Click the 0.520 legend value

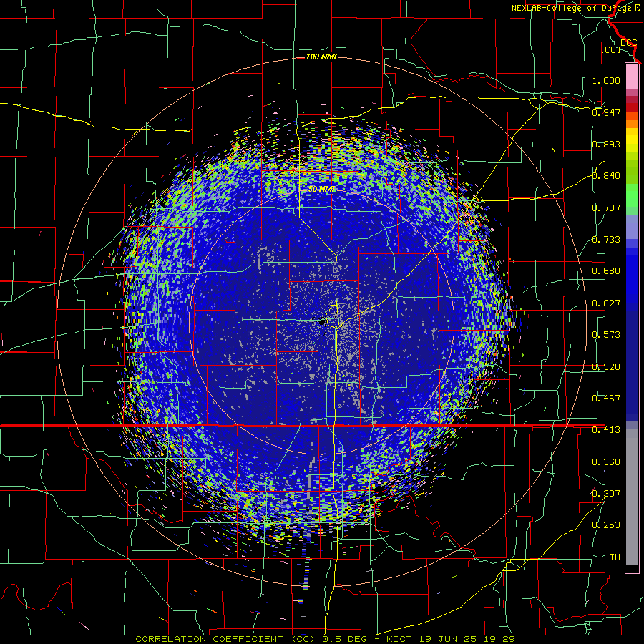coord(606,367)
